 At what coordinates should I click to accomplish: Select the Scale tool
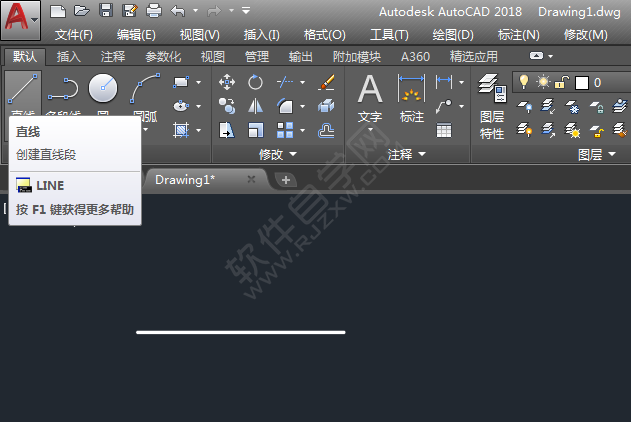click(255, 130)
